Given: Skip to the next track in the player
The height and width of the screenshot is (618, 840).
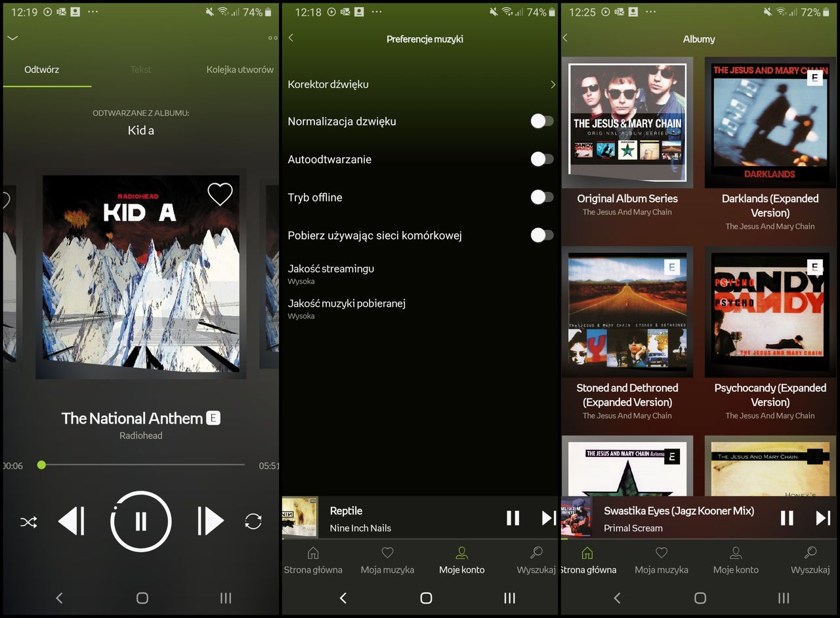Looking at the screenshot, I should click(x=211, y=521).
